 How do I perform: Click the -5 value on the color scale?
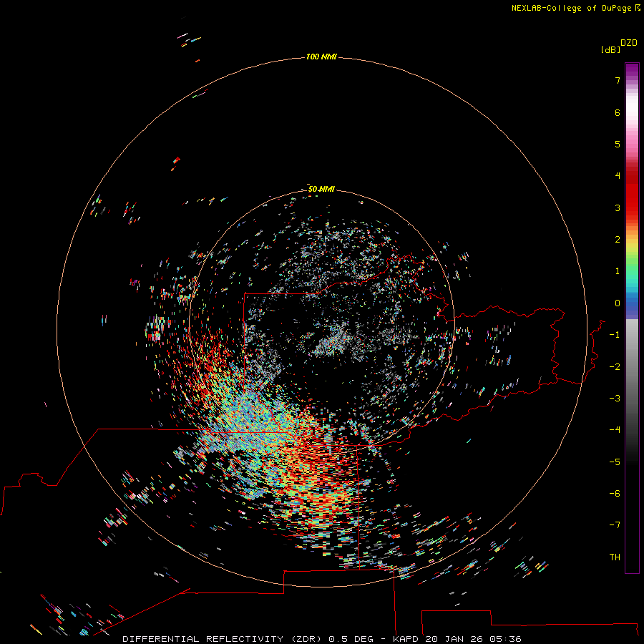(x=615, y=462)
